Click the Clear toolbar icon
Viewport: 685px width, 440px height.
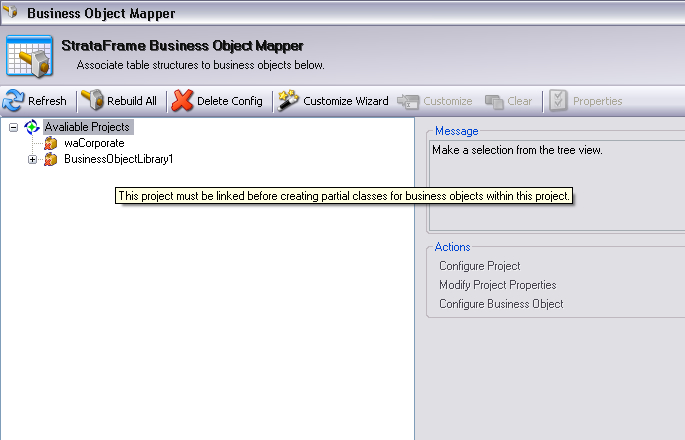tap(494, 101)
